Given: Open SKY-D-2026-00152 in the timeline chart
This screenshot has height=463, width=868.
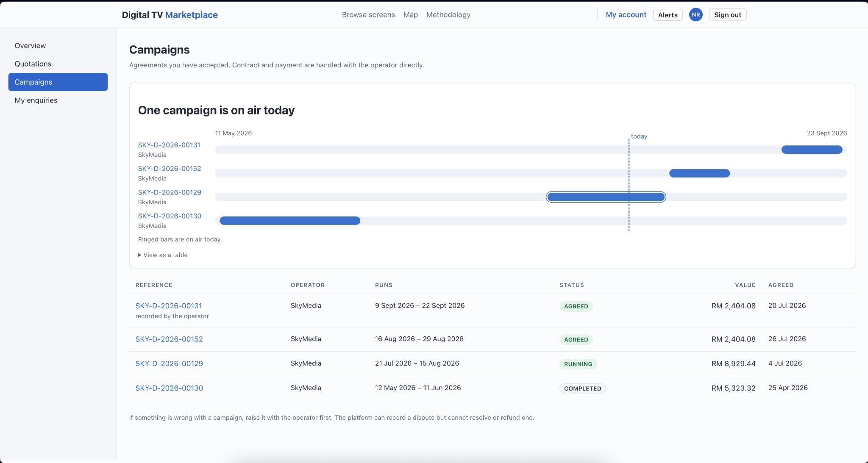Looking at the screenshot, I should point(170,169).
